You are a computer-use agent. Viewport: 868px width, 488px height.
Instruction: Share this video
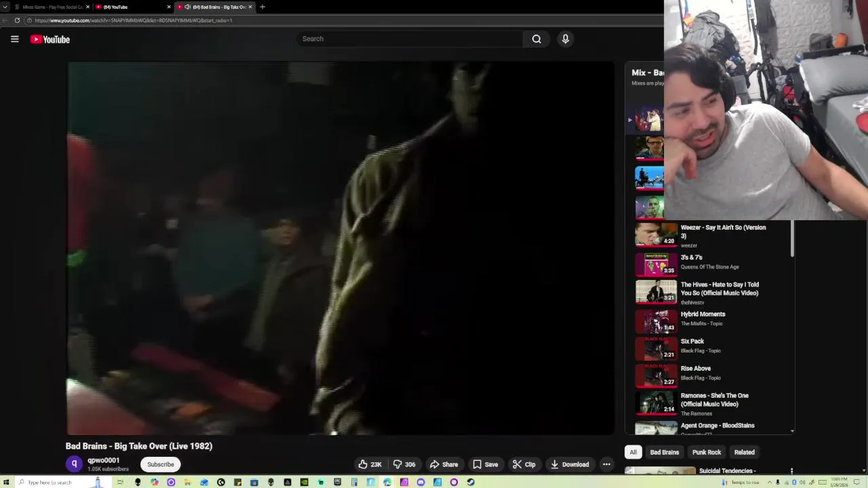pos(444,464)
